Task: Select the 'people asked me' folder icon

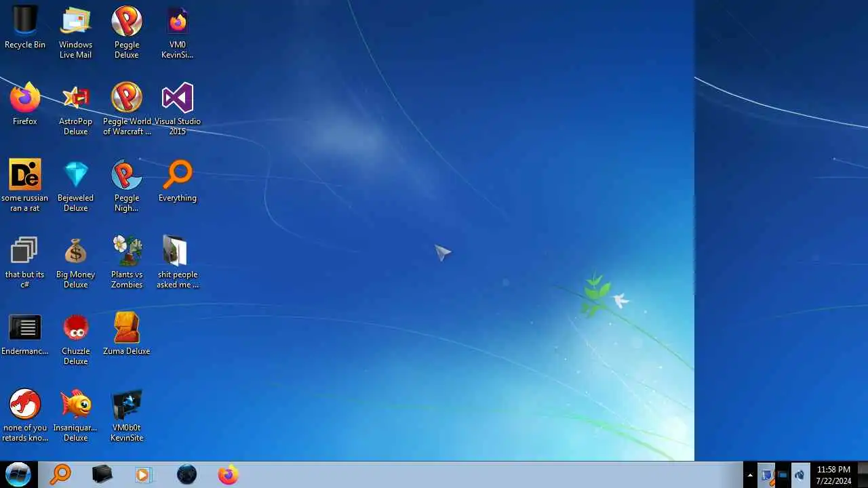Action: [x=178, y=262]
